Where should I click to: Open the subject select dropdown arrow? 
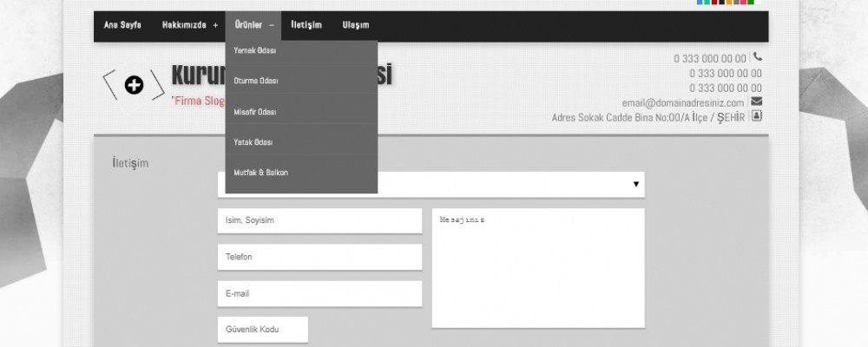(635, 184)
